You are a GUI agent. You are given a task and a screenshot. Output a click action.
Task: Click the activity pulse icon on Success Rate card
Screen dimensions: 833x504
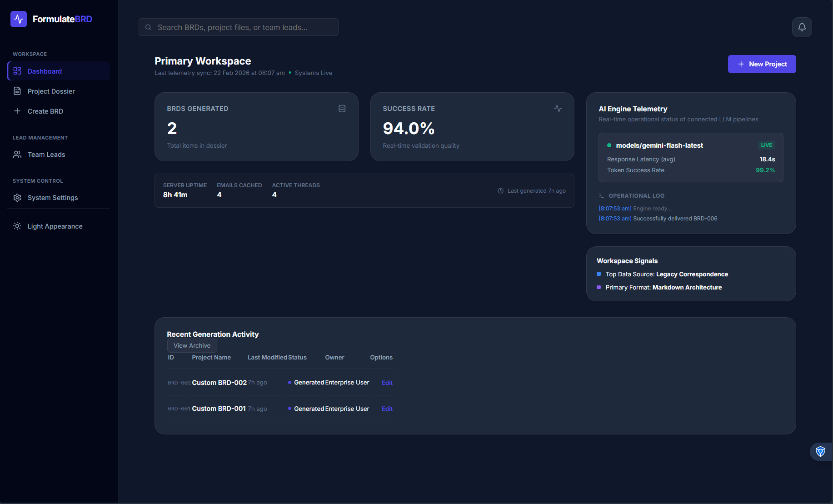[558, 109]
